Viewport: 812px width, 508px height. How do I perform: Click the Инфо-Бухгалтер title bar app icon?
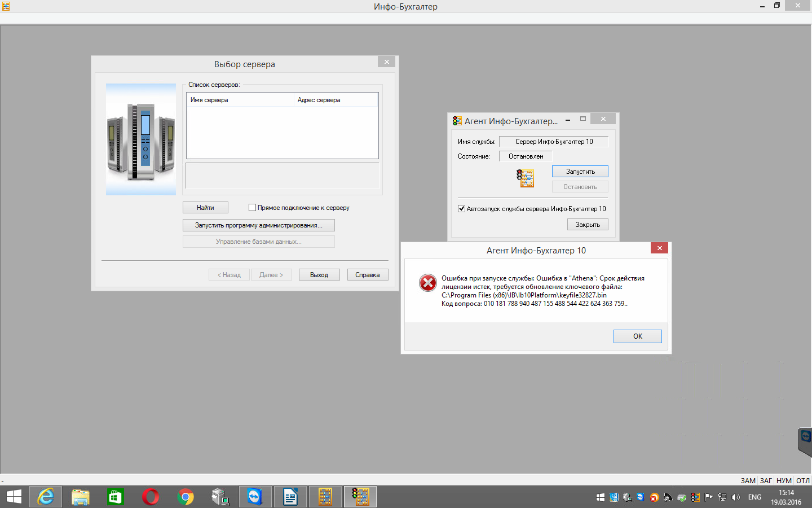(x=6, y=6)
